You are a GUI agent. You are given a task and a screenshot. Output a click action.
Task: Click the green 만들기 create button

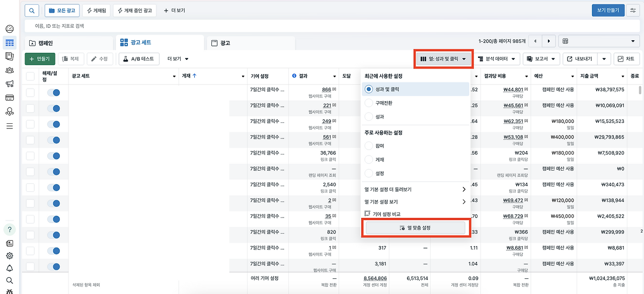[40, 59]
